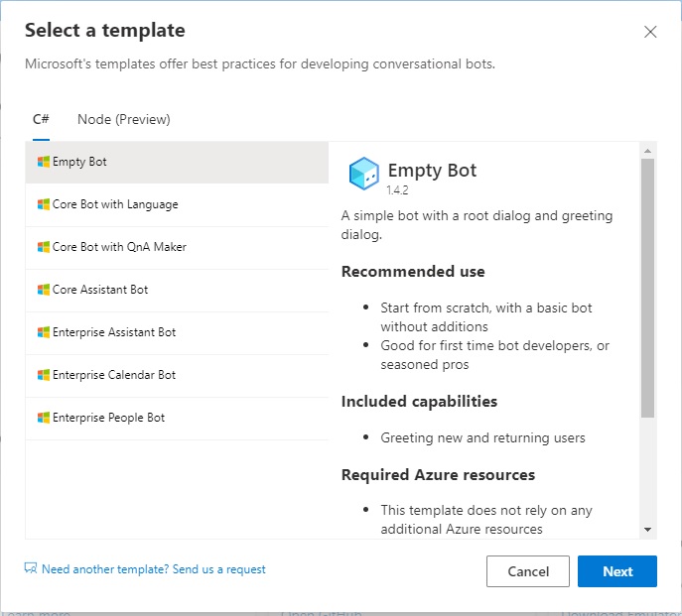This screenshot has height=616, width=682.
Task: Click the logo next to Enterprise Calendar Bot
Action: [44, 375]
